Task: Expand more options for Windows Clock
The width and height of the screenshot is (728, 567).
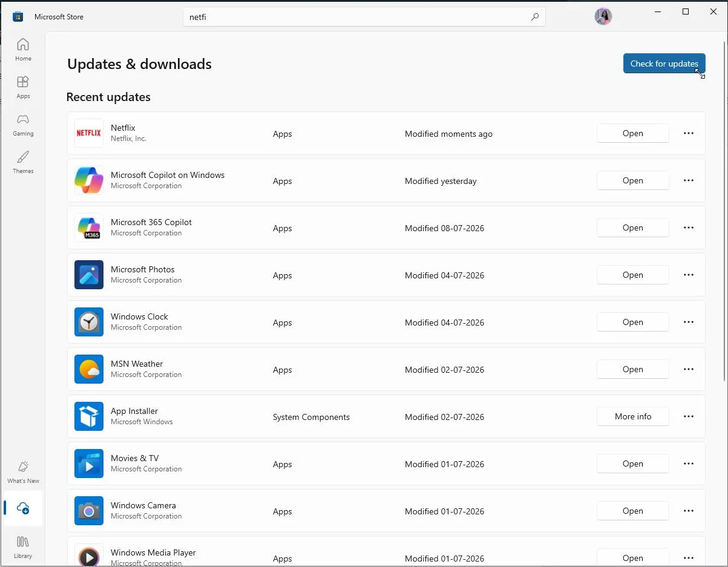Action: coord(688,322)
